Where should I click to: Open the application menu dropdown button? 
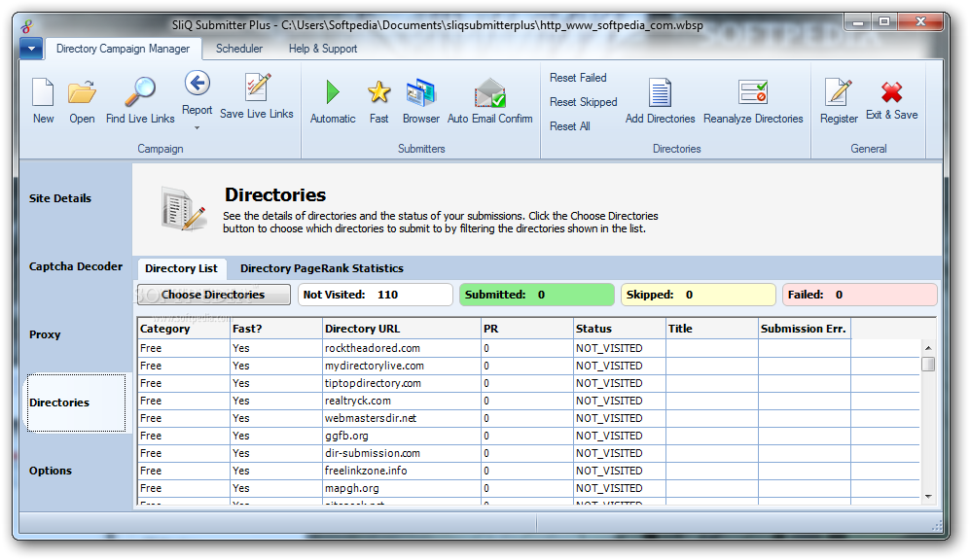31,49
